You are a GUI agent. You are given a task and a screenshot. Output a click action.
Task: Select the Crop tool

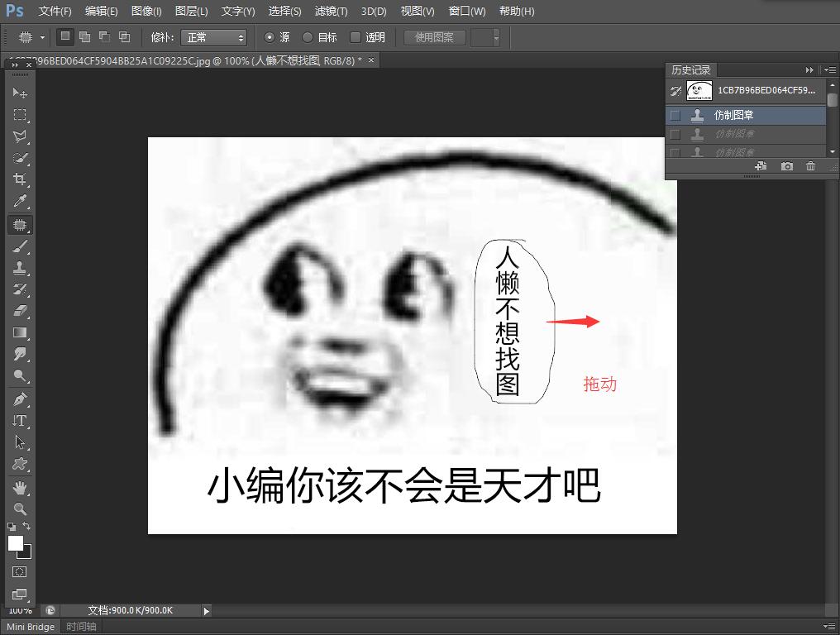pyautogui.click(x=20, y=179)
